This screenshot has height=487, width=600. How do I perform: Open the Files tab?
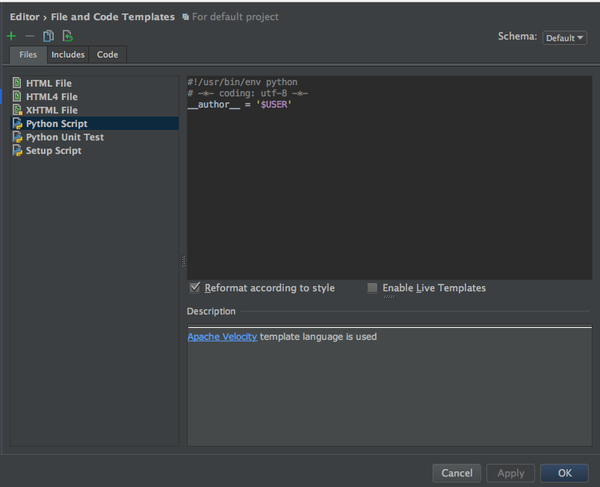tap(28, 55)
